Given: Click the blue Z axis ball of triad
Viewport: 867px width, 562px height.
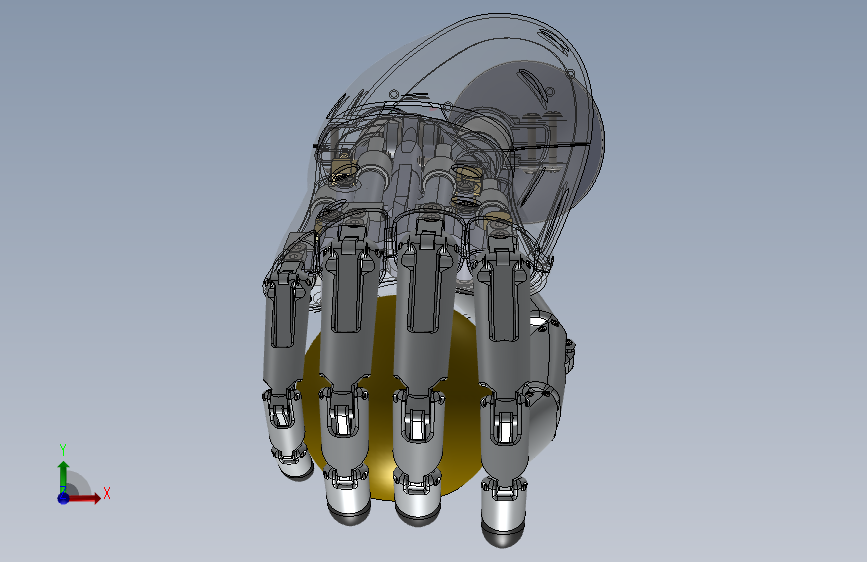Looking at the screenshot, I should pos(63,498).
